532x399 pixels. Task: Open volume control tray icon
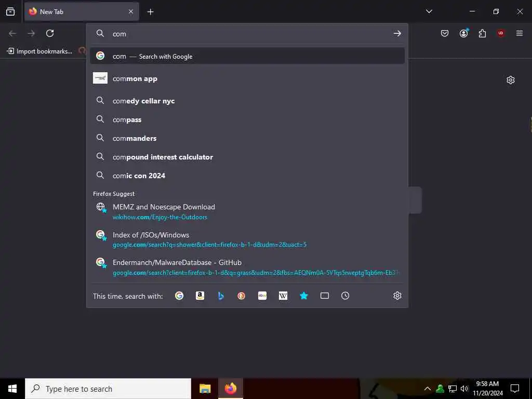click(x=464, y=389)
